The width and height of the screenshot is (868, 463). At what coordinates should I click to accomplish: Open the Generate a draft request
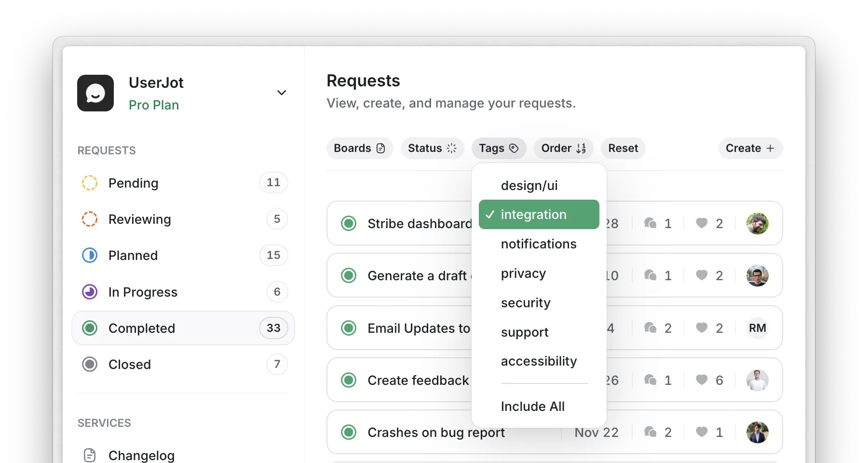(x=419, y=276)
